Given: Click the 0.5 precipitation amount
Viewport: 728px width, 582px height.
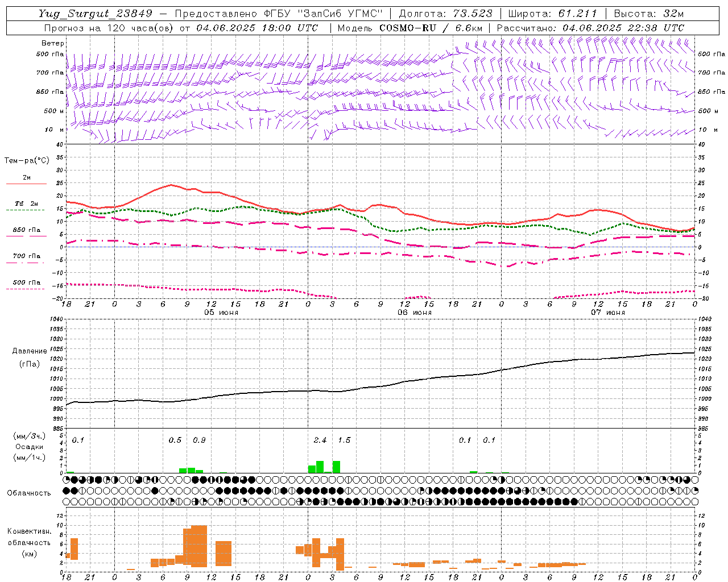Looking at the screenshot, I should tap(175, 440).
